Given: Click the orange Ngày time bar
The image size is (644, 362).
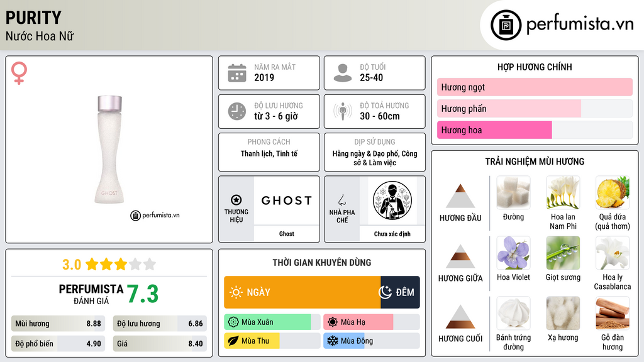Looking at the screenshot, I should coord(303,292).
